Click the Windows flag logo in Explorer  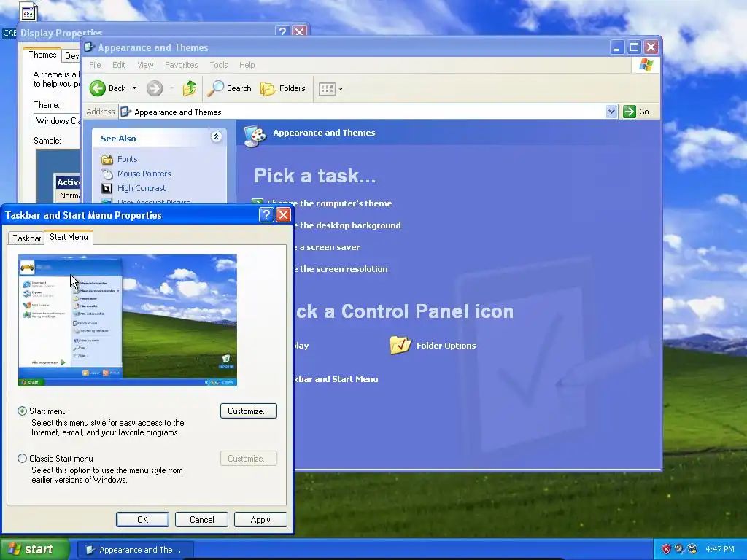646,65
